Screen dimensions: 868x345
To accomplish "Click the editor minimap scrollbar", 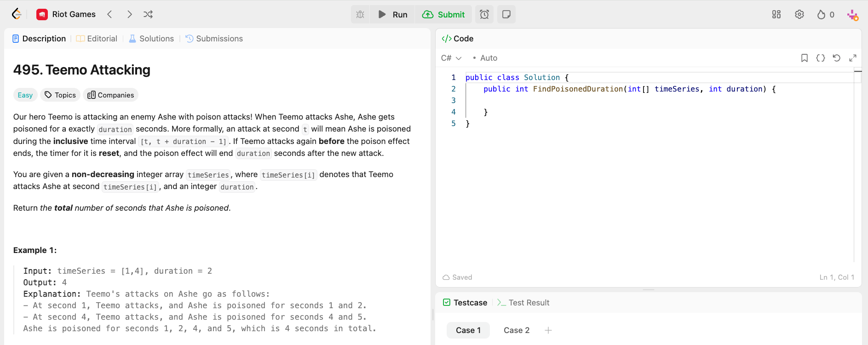I will (857, 166).
